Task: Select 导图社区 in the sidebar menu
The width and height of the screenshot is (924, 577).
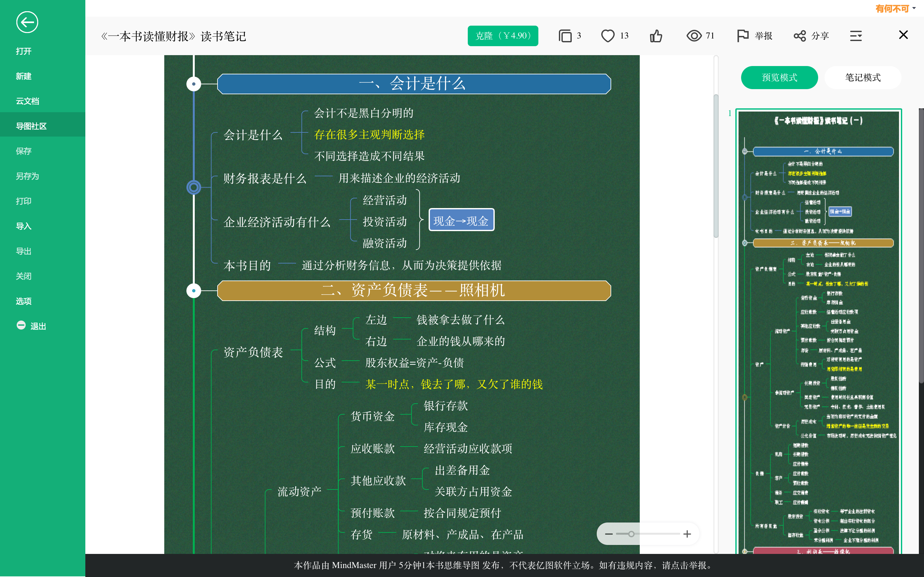Action: [x=31, y=126]
